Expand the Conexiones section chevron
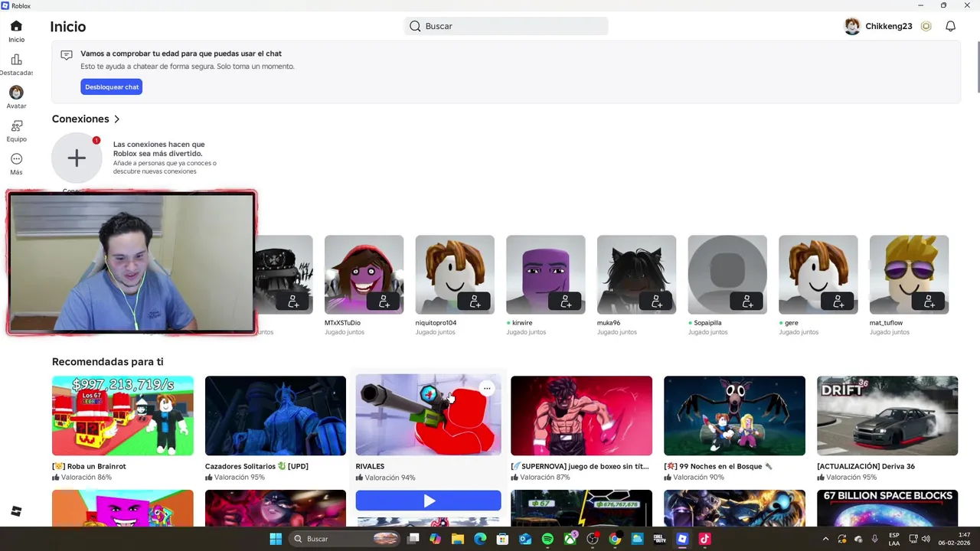980x551 pixels. coord(116,119)
